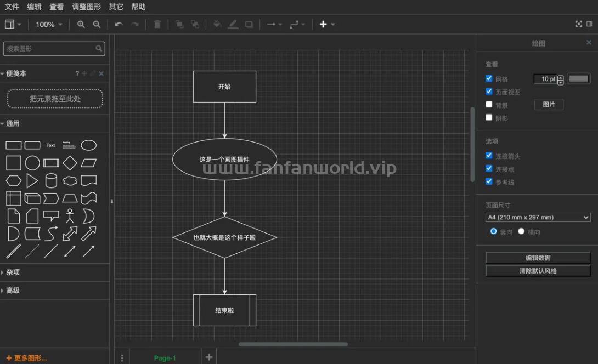The image size is (598, 364).
Task: Click the zoom out magnifier icon
Action: point(97,24)
